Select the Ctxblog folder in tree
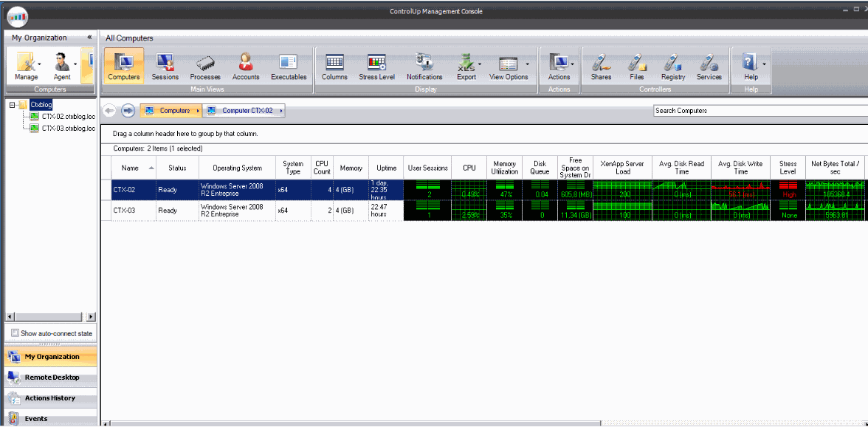Viewport: 868px width, 427px height. tap(41, 104)
